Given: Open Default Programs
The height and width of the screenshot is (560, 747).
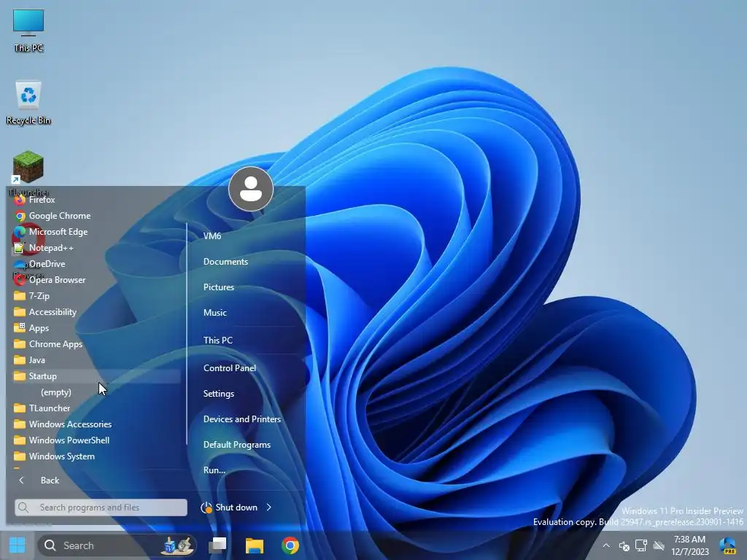Looking at the screenshot, I should (x=237, y=445).
